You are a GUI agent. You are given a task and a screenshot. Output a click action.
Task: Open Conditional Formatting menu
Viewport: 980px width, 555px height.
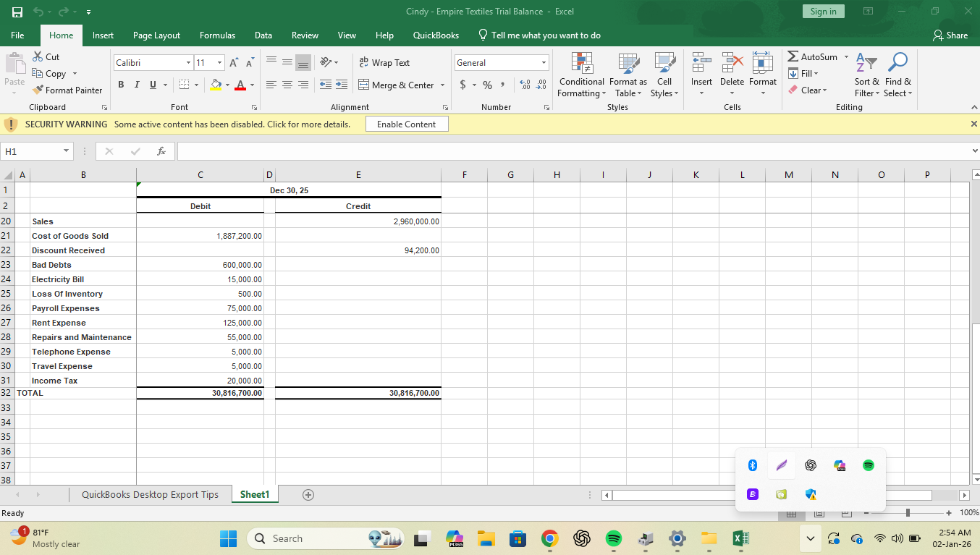point(582,75)
